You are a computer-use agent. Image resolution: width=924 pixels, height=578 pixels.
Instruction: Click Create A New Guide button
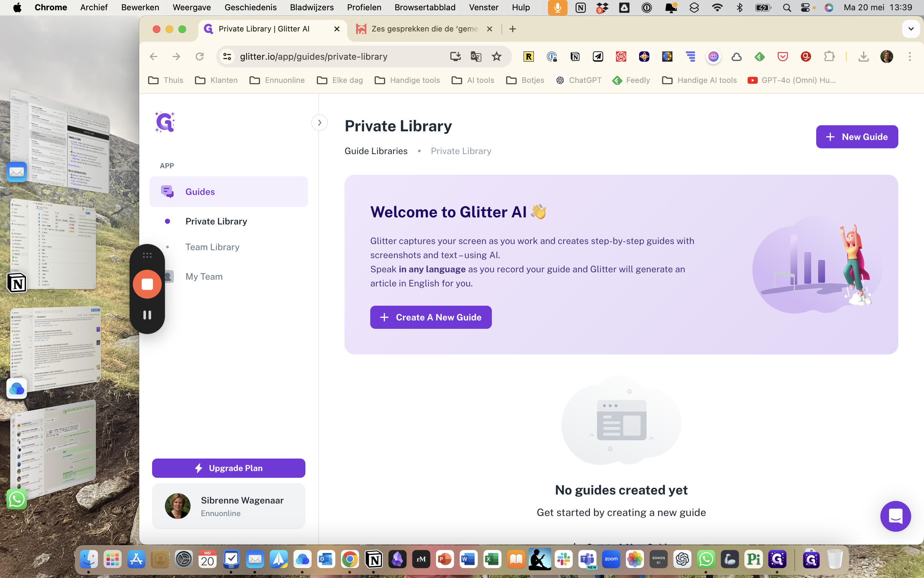[431, 317]
